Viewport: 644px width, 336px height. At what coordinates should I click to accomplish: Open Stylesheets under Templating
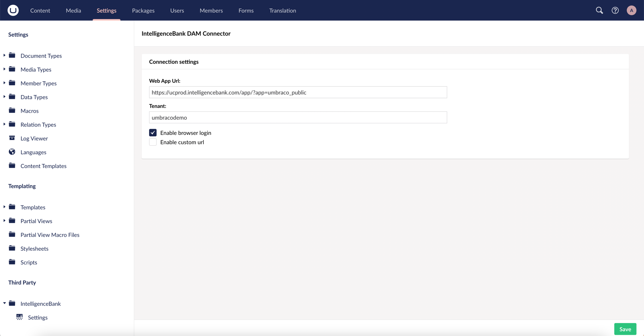coord(34,249)
